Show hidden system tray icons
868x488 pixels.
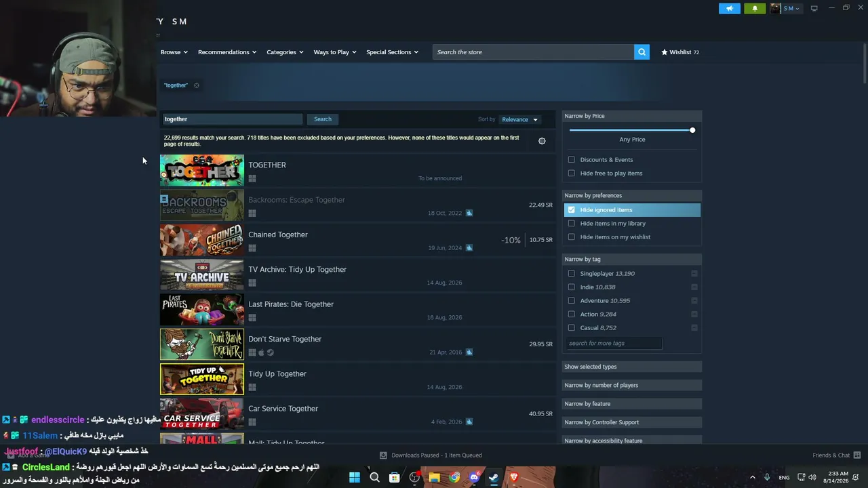point(753,477)
